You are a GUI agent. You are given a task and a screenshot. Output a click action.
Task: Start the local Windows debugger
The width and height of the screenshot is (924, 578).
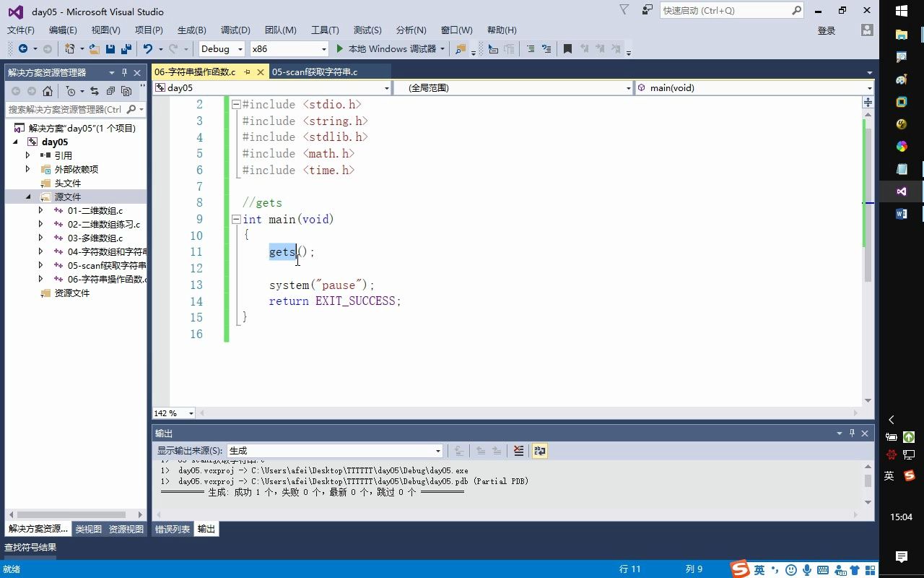coord(391,49)
